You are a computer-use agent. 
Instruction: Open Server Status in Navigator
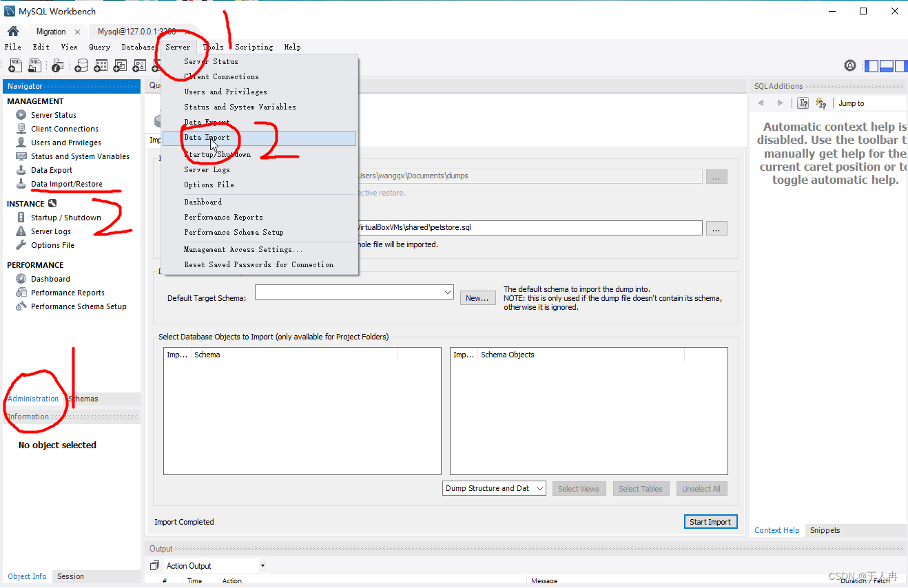point(54,115)
